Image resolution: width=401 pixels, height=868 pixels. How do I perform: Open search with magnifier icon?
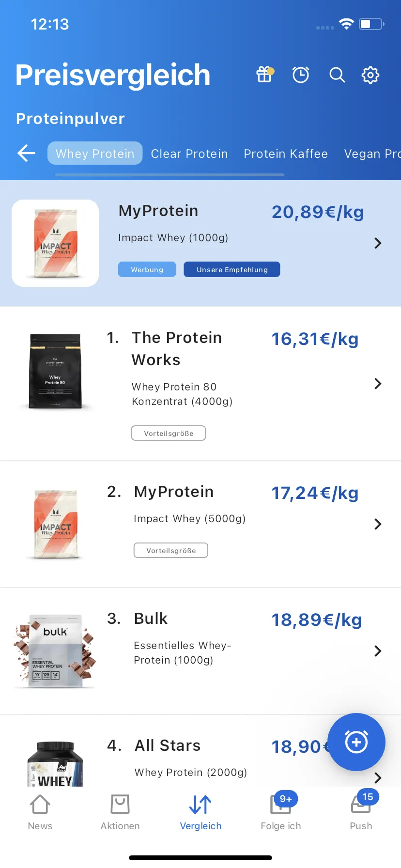pos(337,75)
